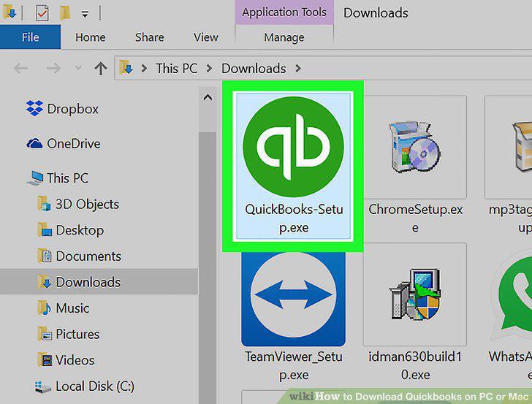This screenshot has width=532, height=404.
Task: Click the Properties checkmark icon in quick access toolbar
Action: pyautogui.click(x=42, y=13)
